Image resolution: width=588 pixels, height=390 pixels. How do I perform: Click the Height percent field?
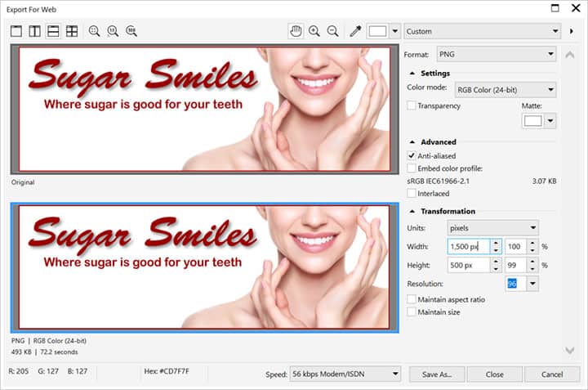point(515,266)
